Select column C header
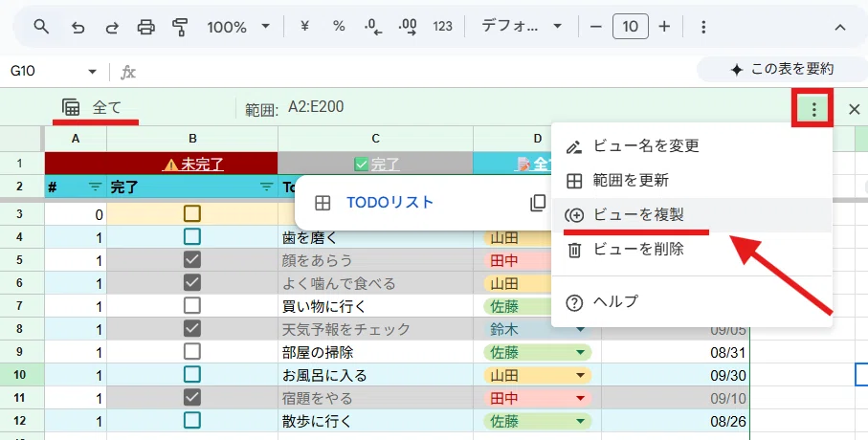This screenshot has width=868, height=440. tap(375, 139)
